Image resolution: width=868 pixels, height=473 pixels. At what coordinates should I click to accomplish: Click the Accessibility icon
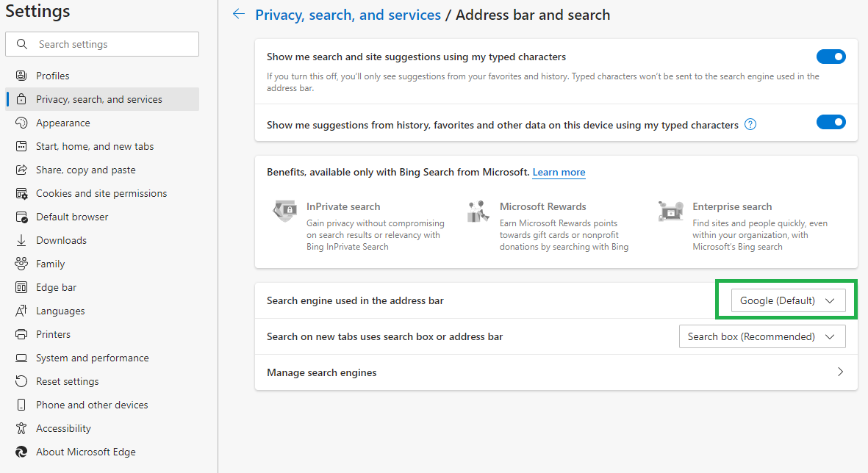click(21, 428)
